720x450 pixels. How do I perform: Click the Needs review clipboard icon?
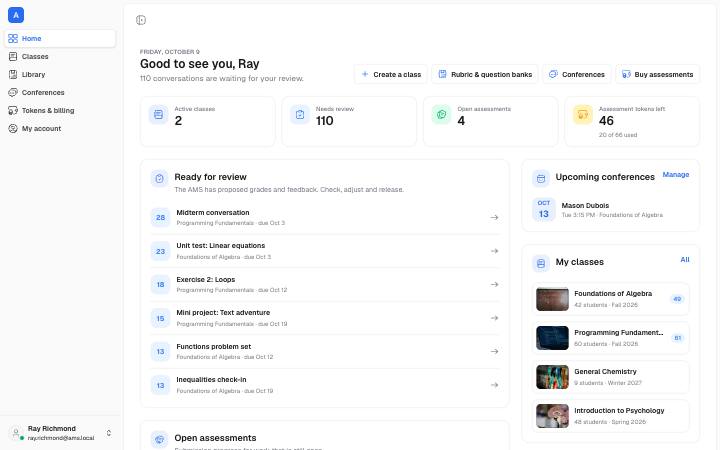[300, 114]
